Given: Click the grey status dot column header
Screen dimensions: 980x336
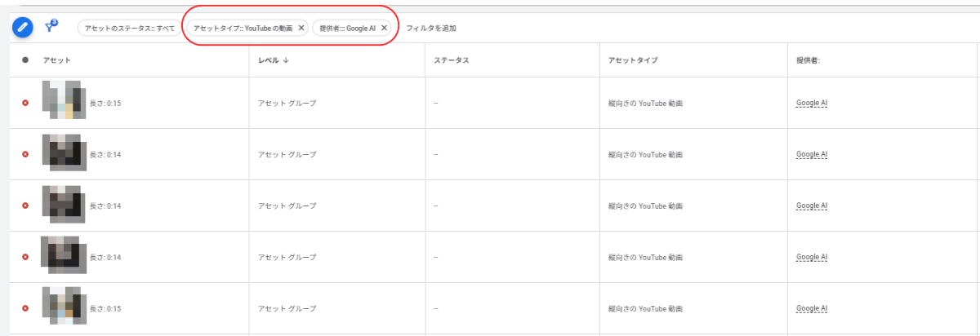Looking at the screenshot, I should [25, 60].
